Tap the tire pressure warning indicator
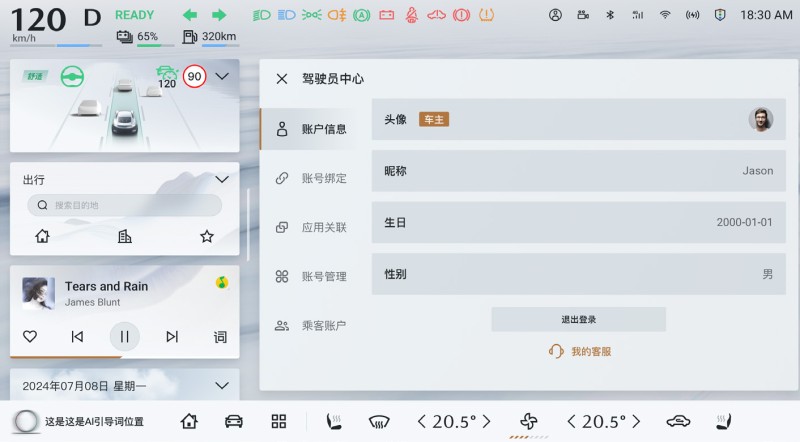The width and height of the screenshot is (800, 442). coord(486,15)
